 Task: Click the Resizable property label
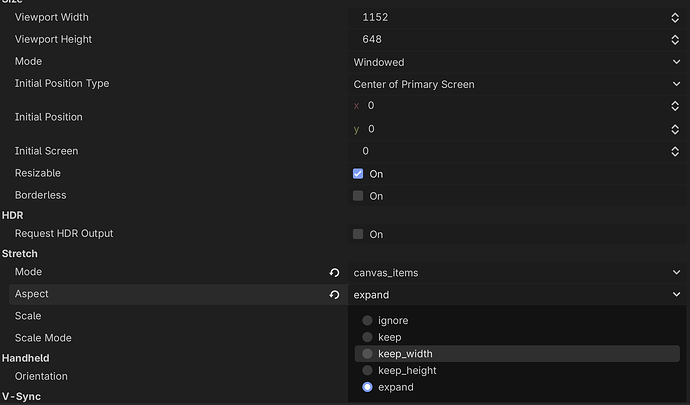(37, 173)
